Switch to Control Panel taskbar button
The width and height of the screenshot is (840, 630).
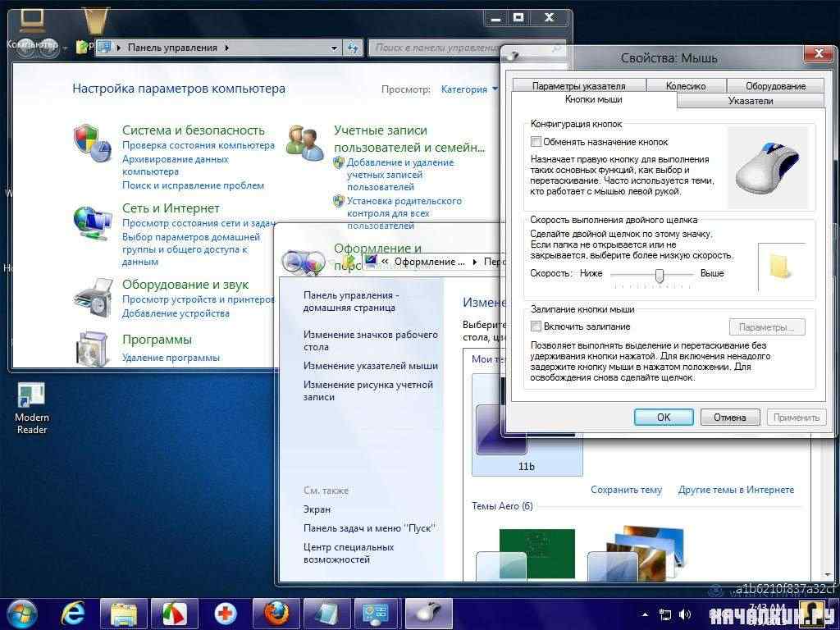coord(377,614)
